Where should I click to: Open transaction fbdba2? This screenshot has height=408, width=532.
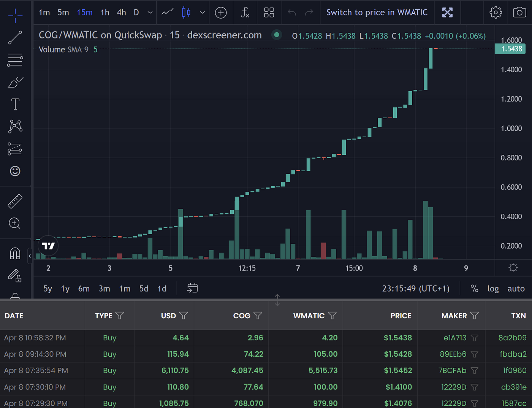(513, 354)
